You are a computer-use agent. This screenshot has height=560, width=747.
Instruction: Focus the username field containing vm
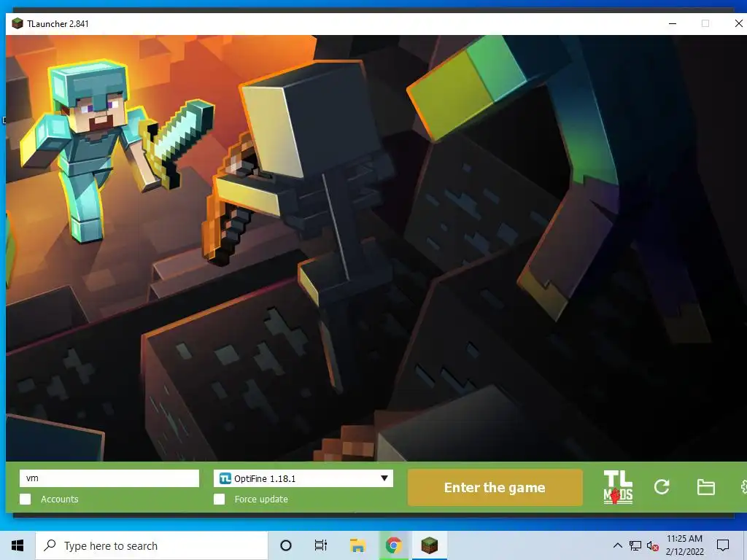click(x=109, y=478)
